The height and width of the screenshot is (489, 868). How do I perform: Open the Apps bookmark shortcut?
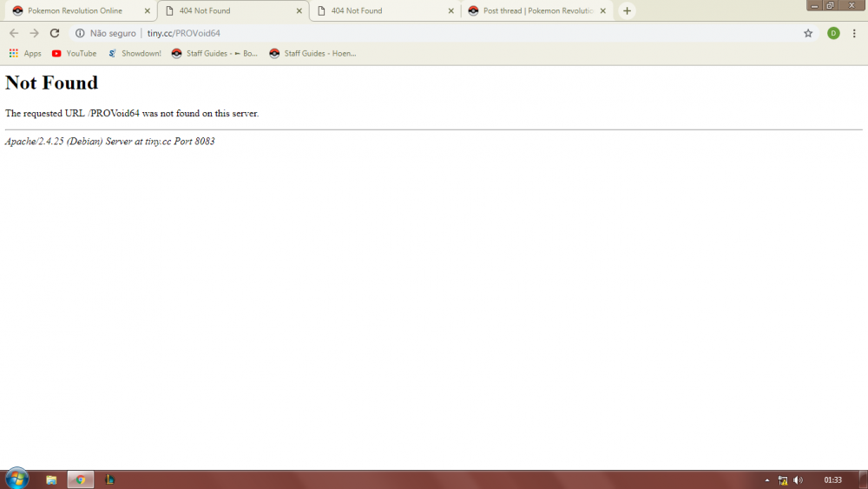(x=25, y=53)
